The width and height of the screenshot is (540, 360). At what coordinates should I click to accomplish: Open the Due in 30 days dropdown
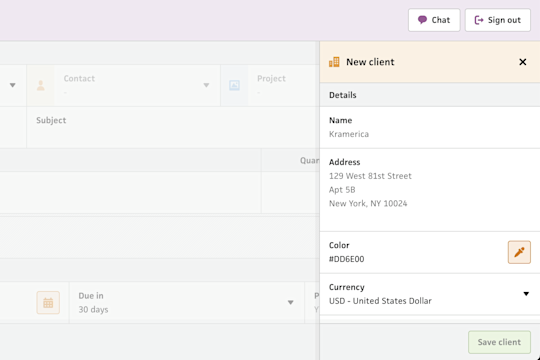[187, 302]
